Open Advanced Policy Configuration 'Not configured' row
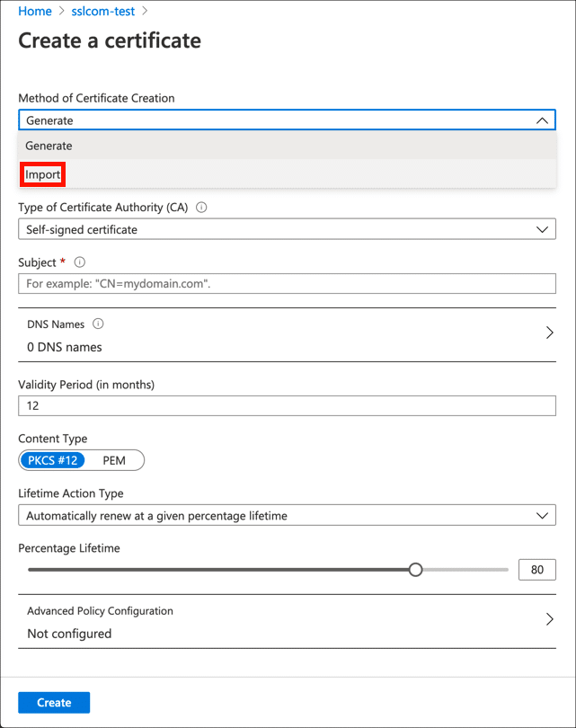Viewport: 576px width, 728px height. 270,634
